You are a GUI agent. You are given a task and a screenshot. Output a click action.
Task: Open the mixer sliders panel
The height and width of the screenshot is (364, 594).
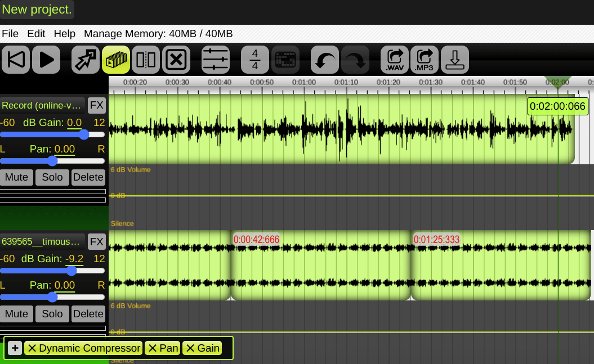tap(216, 60)
